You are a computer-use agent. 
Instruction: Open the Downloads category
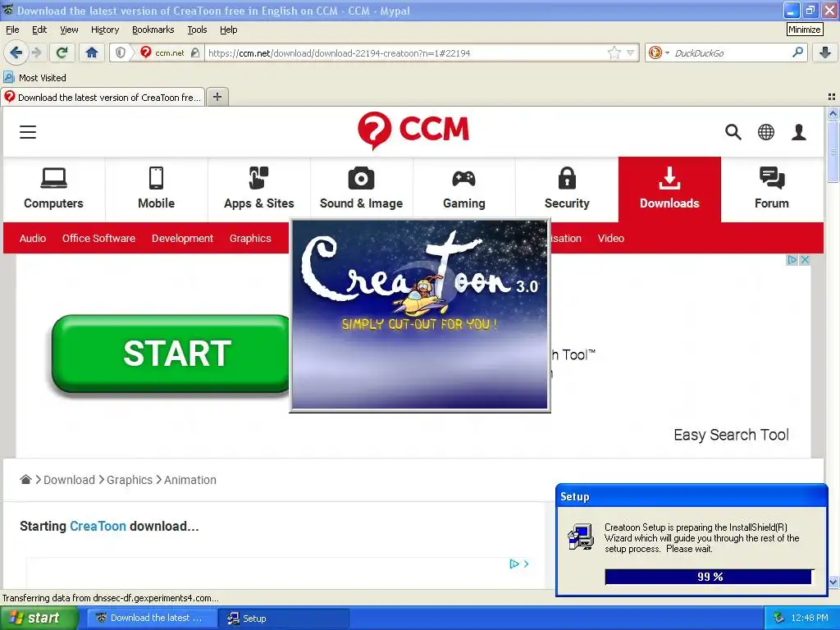point(669,189)
